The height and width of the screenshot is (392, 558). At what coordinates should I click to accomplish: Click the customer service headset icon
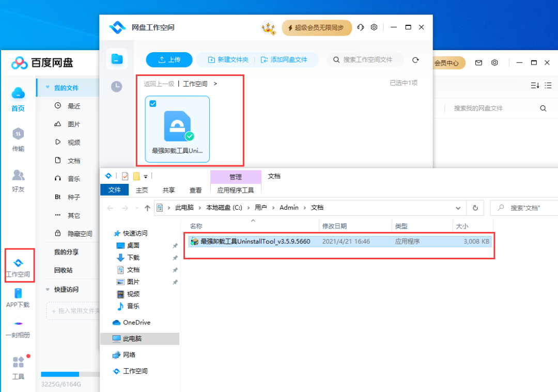(361, 27)
